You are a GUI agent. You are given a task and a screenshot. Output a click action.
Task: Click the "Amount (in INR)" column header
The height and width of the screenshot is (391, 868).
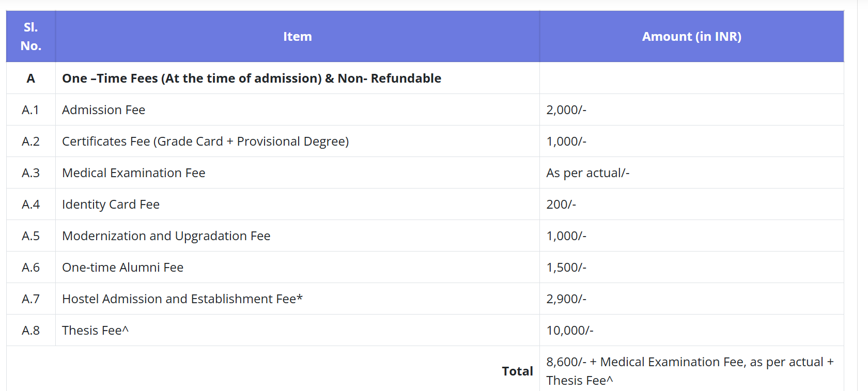click(x=691, y=37)
